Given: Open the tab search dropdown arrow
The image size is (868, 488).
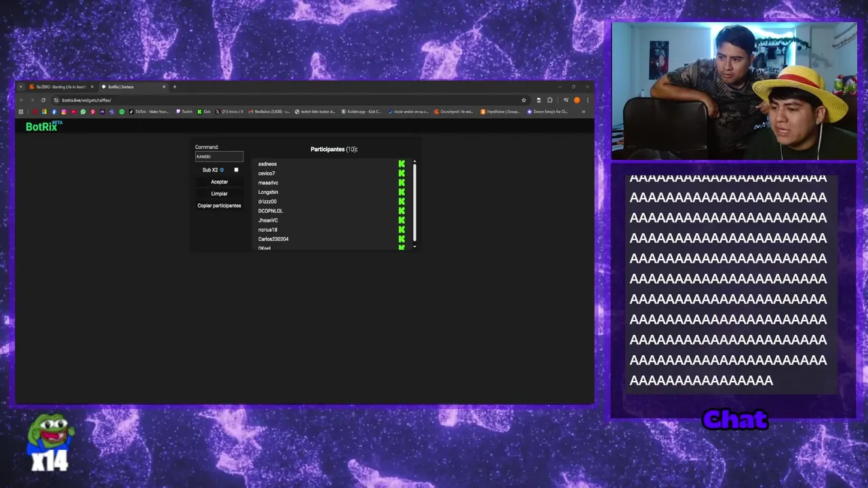Looking at the screenshot, I should (x=21, y=87).
